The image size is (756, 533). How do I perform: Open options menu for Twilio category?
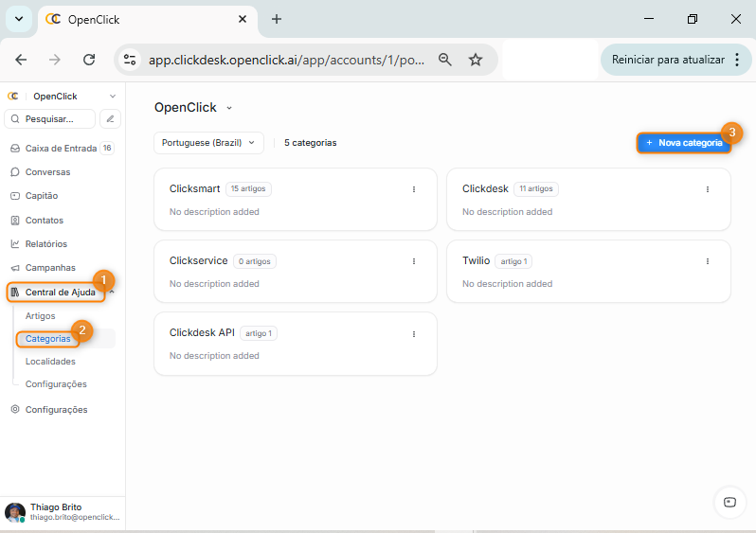pyautogui.click(x=707, y=261)
